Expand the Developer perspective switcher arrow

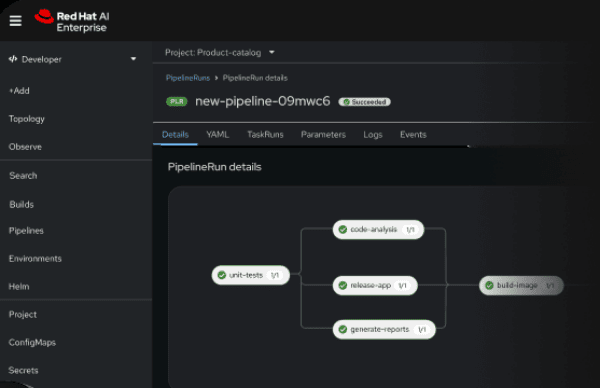(133, 59)
